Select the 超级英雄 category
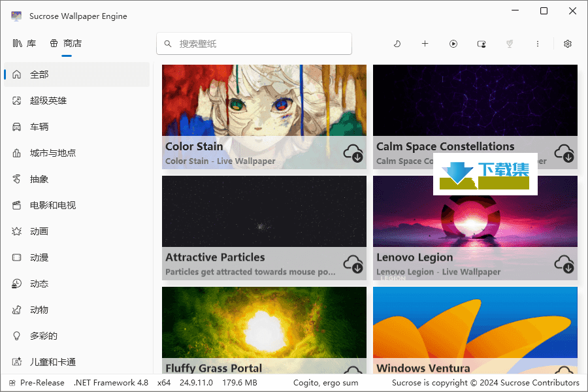Image resolution: width=588 pixels, height=392 pixels. coord(76,101)
